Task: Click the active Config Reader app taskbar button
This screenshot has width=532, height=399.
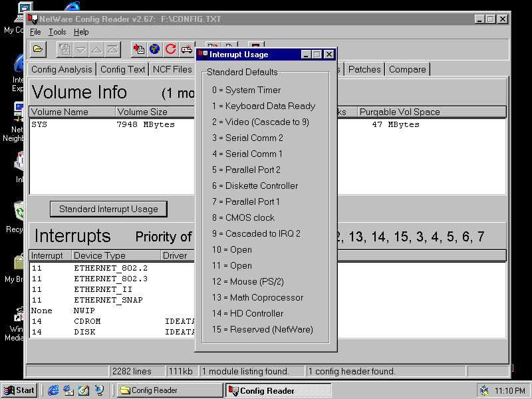Action: click(x=279, y=390)
